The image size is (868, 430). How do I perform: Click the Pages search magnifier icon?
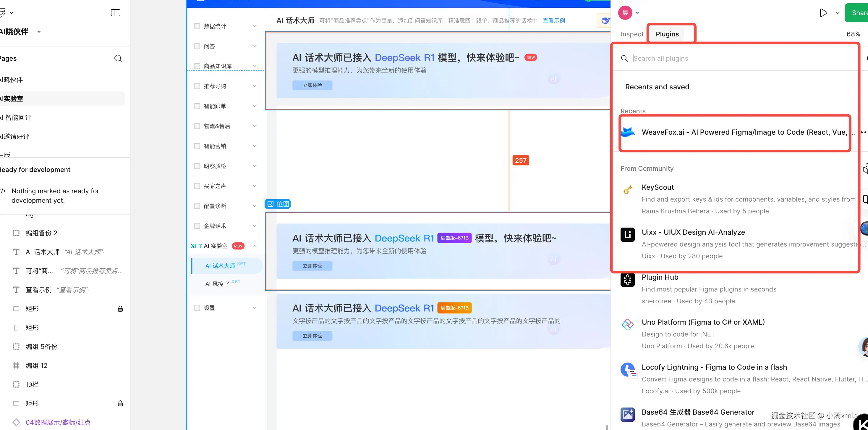pyautogui.click(x=118, y=58)
